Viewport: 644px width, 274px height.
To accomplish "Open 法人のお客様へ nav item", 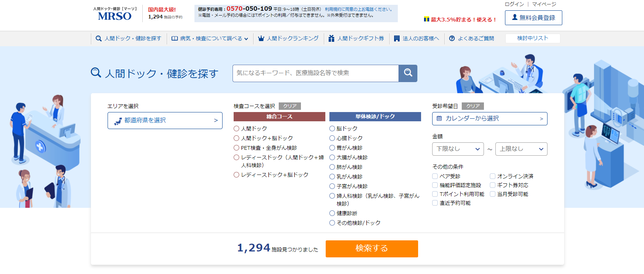I will point(417,38).
